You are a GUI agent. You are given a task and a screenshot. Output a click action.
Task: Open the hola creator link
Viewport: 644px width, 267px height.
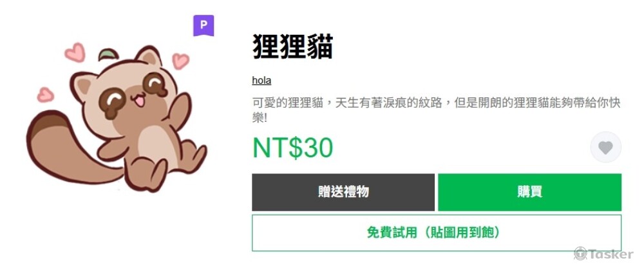coord(261,80)
